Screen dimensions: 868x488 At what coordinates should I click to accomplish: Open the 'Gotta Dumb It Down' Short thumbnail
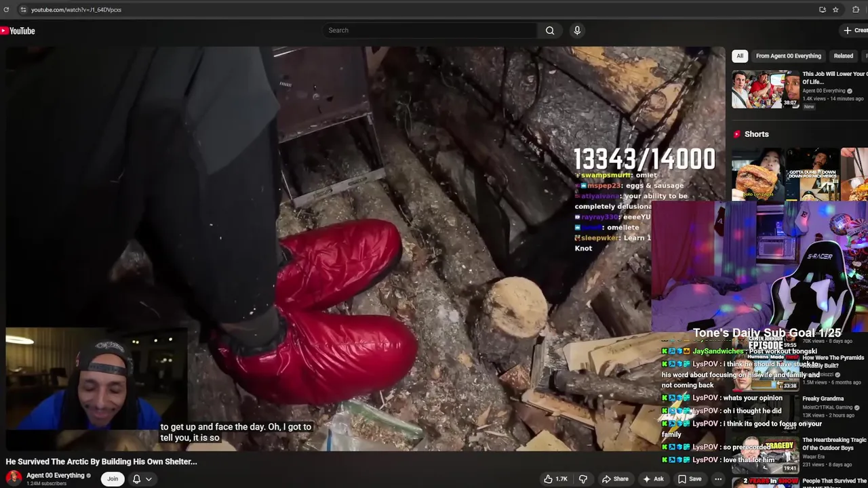pyautogui.click(x=812, y=174)
